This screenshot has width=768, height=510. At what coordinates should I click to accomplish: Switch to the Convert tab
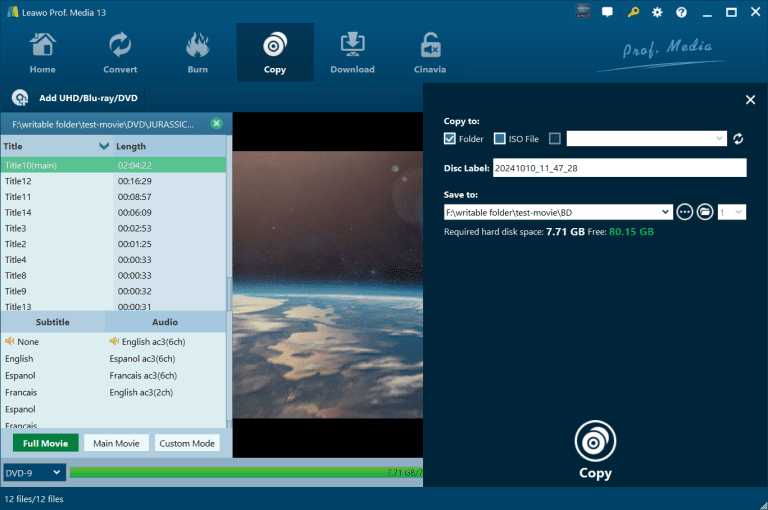(120, 53)
